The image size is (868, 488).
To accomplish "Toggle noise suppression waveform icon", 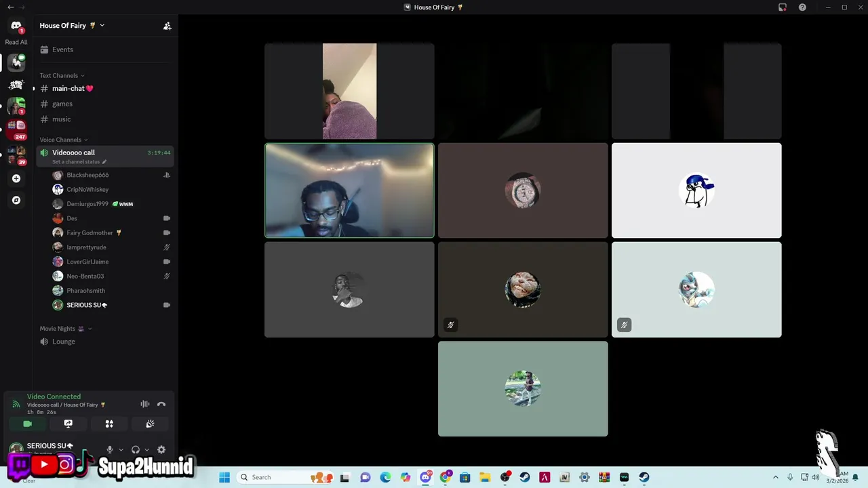I will (x=145, y=404).
